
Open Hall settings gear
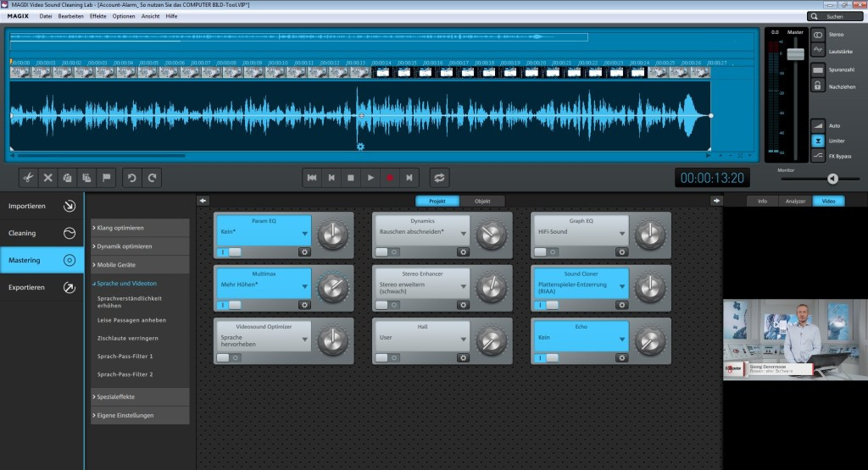pos(464,358)
